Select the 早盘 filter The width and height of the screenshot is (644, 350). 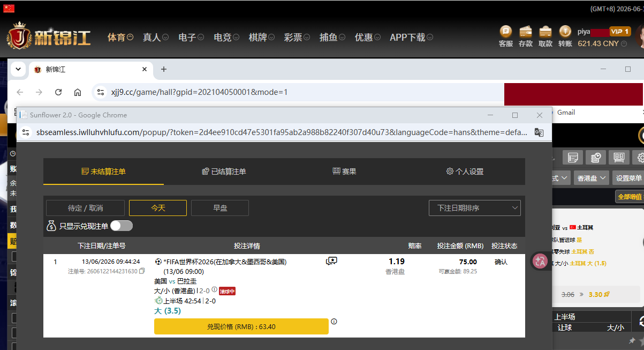tap(220, 208)
